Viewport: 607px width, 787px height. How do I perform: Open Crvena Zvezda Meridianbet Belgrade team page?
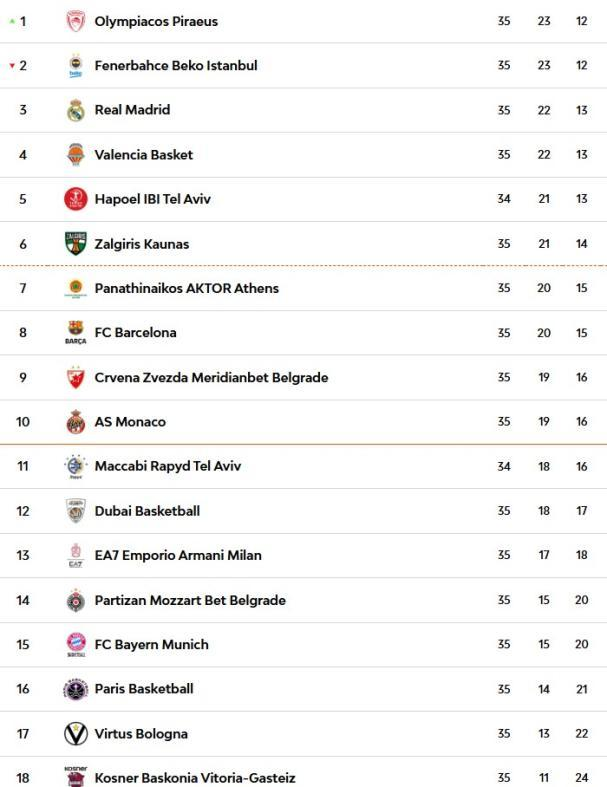point(211,378)
